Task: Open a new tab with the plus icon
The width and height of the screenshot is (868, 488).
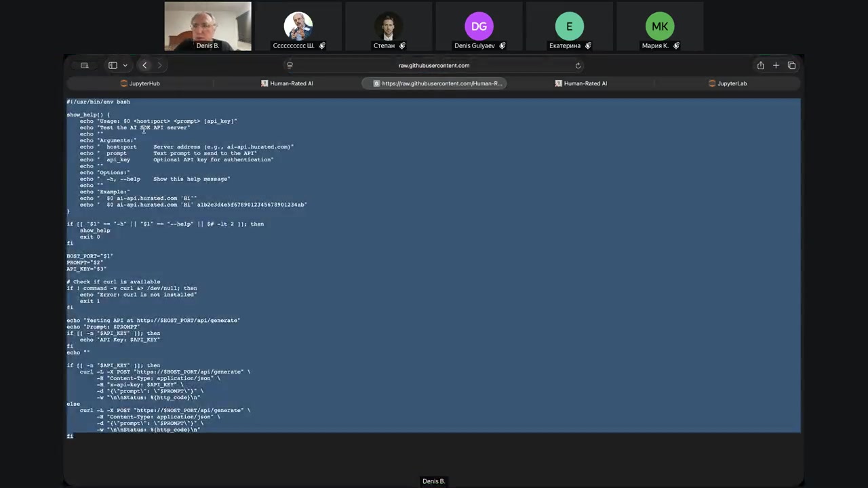Action: (x=776, y=66)
